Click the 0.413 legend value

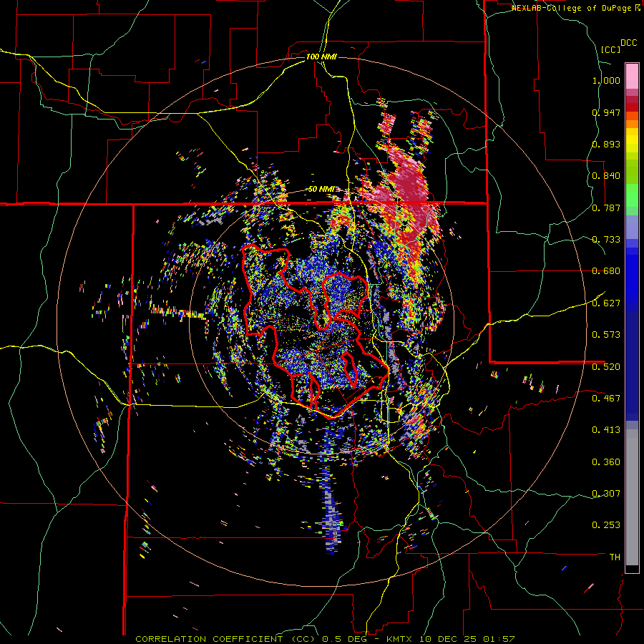(606, 430)
